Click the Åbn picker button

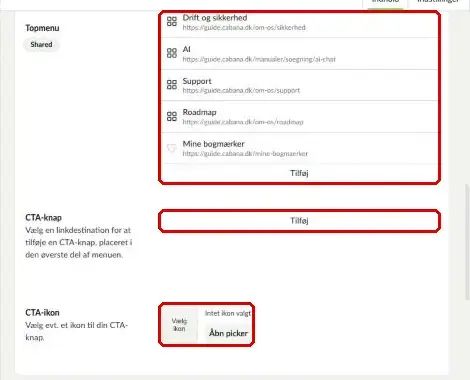(228, 333)
